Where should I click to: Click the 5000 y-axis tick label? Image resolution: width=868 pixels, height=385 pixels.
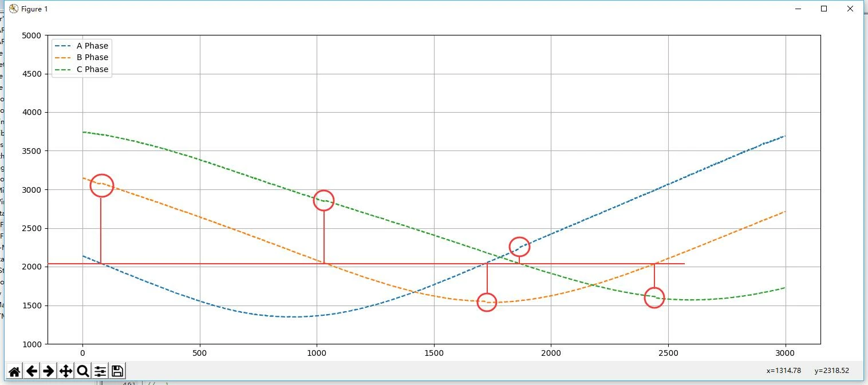[31, 35]
